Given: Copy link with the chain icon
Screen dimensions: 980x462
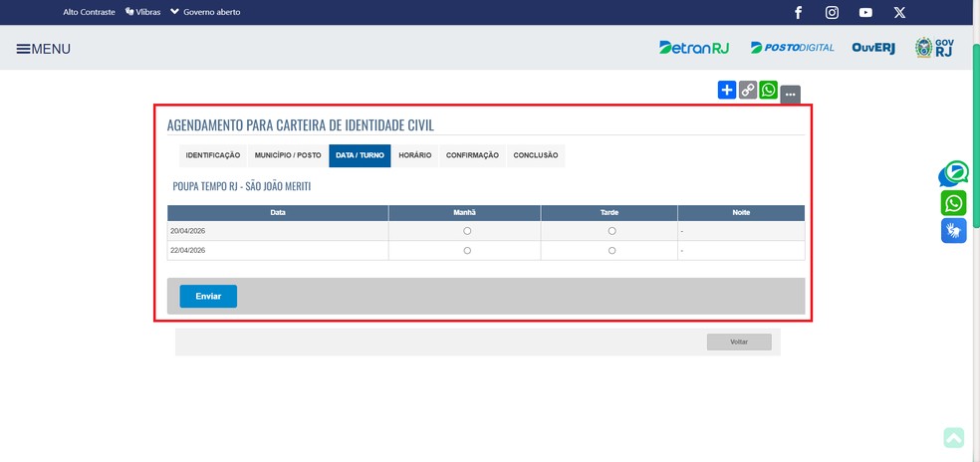Looking at the screenshot, I should [748, 90].
